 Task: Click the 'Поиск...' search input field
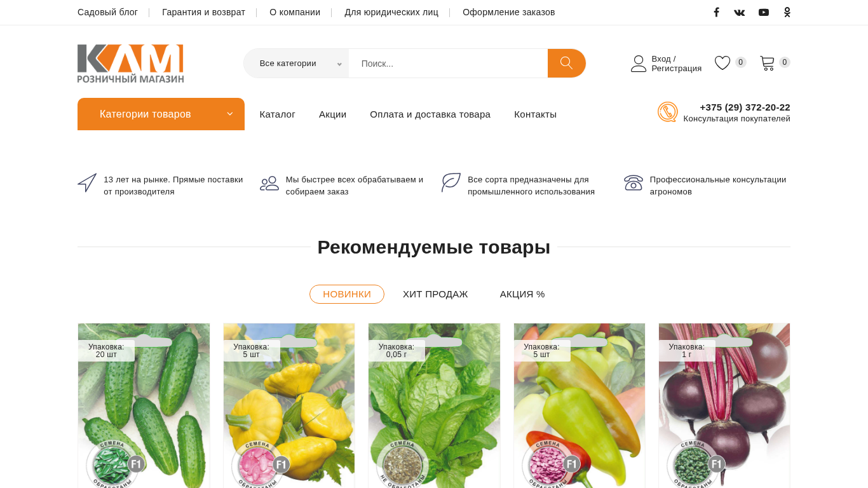click(448, 63)
